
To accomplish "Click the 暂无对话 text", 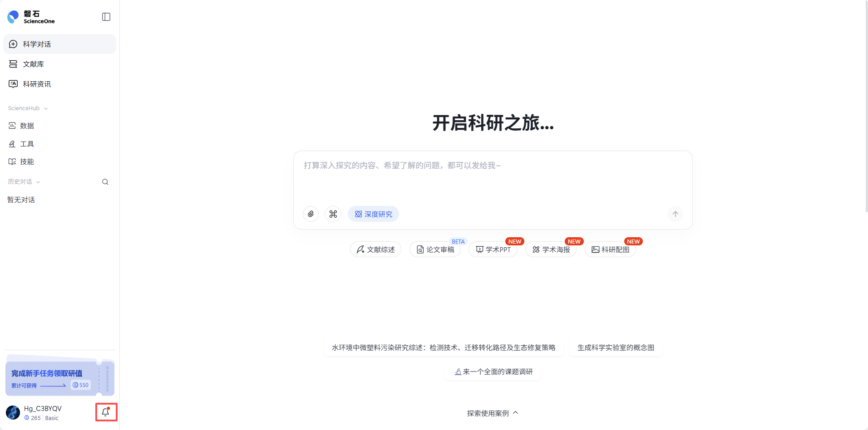I will click(x=21, y=200).
